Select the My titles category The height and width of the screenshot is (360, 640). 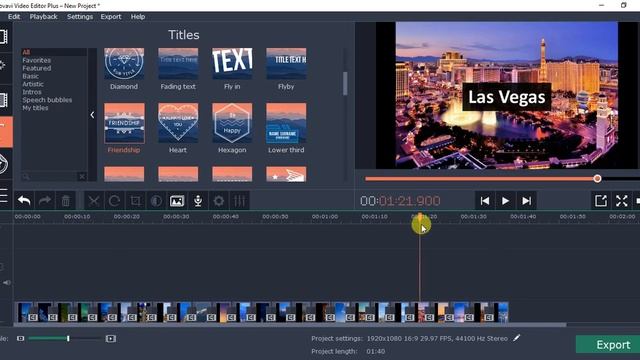click(x=35, y=108)
